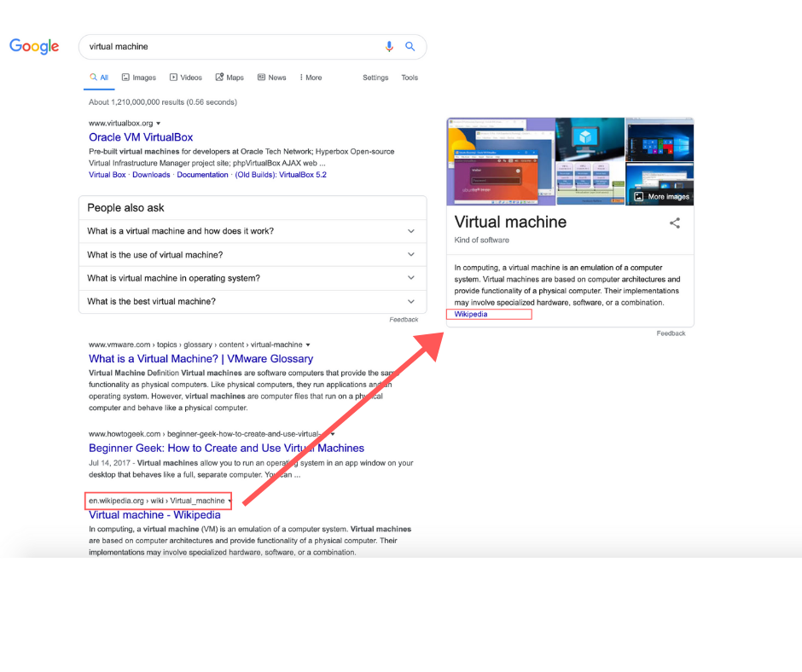Click 'Virtual machine' knowledge panel title
802x672 pixels.
click(x=510, y=222)
